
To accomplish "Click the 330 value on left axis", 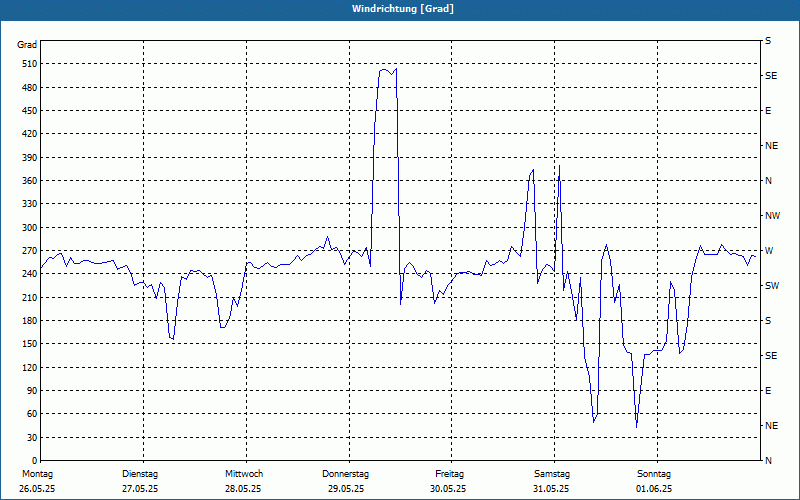I will pos(30,204).
